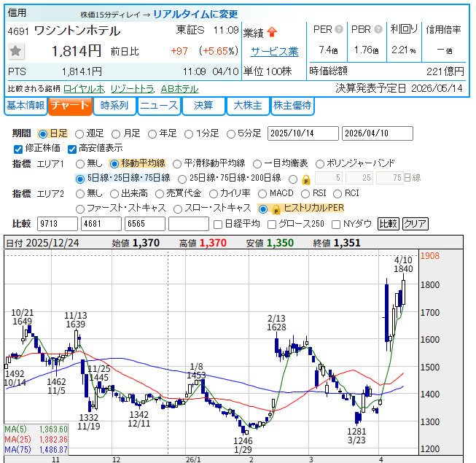Select ボリンジャーバンド indicator radio
Image resolution: width=476 pixels, height=463 pixels.
[320, 164]
